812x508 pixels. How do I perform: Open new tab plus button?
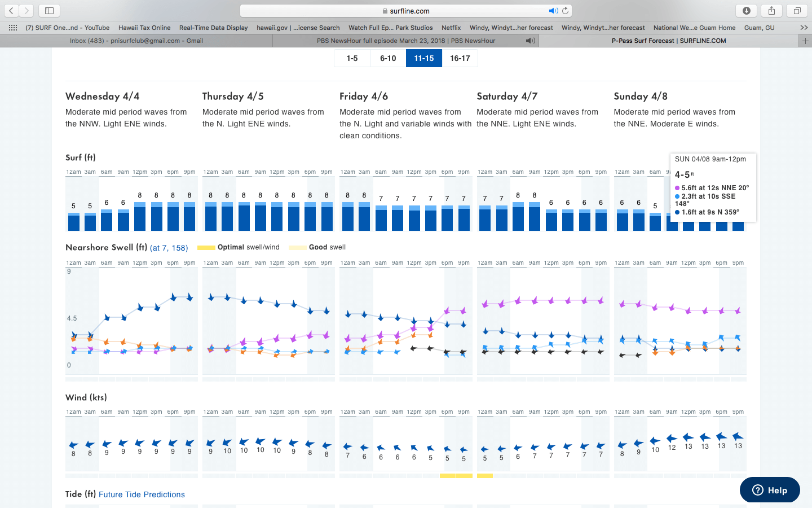[x=805, y=41]
